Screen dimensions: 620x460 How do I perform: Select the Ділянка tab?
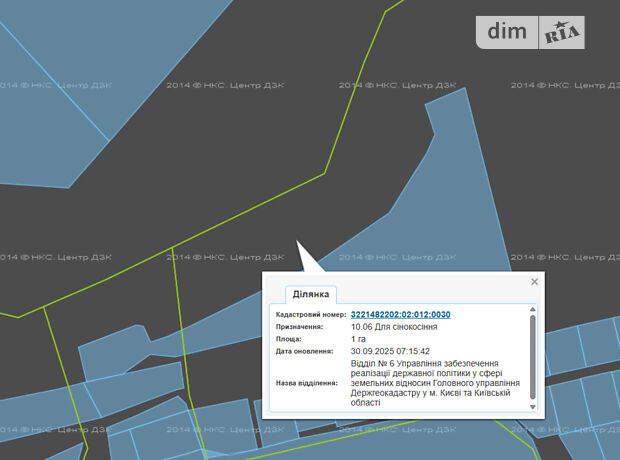tap(310, 295)
